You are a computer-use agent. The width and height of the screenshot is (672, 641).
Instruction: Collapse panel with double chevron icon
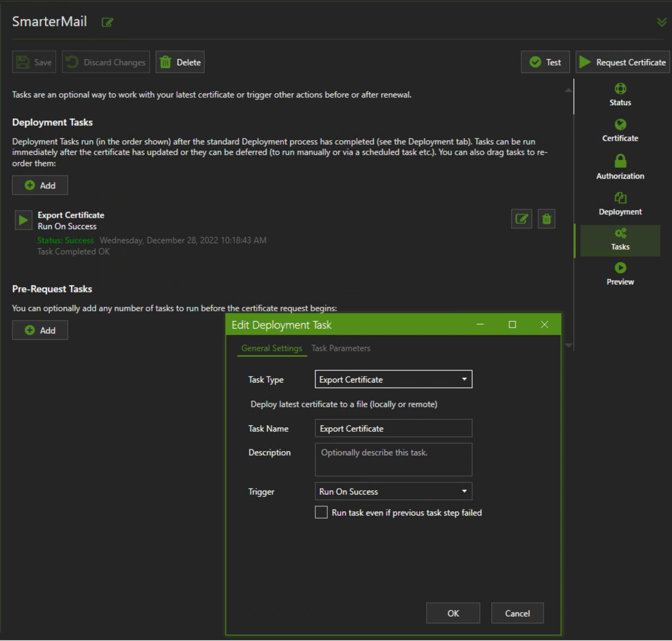662,22
